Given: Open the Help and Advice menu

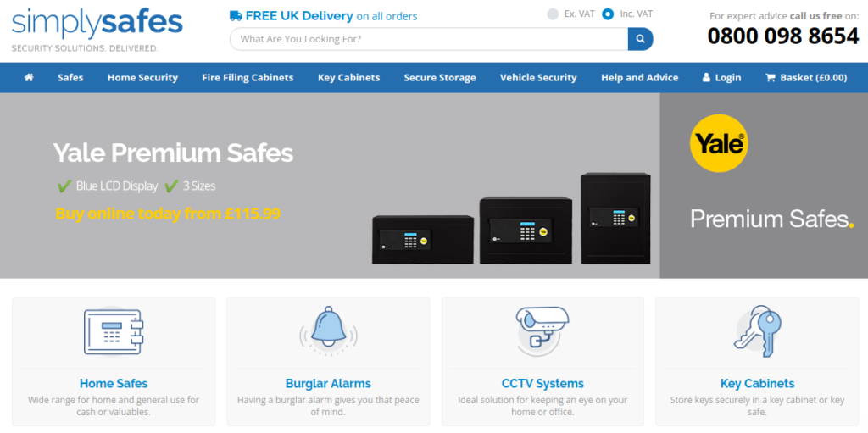Looking at the screenshot, I should [639, 77].
